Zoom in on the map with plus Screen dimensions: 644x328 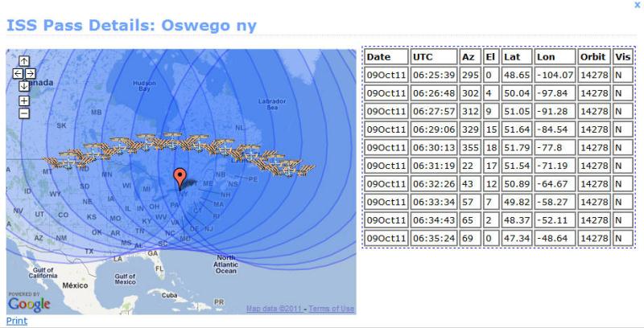coord(24,100)
